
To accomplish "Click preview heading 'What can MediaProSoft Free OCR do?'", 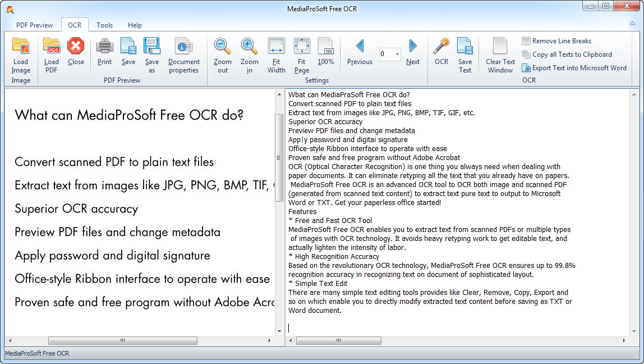I will 130,115.
